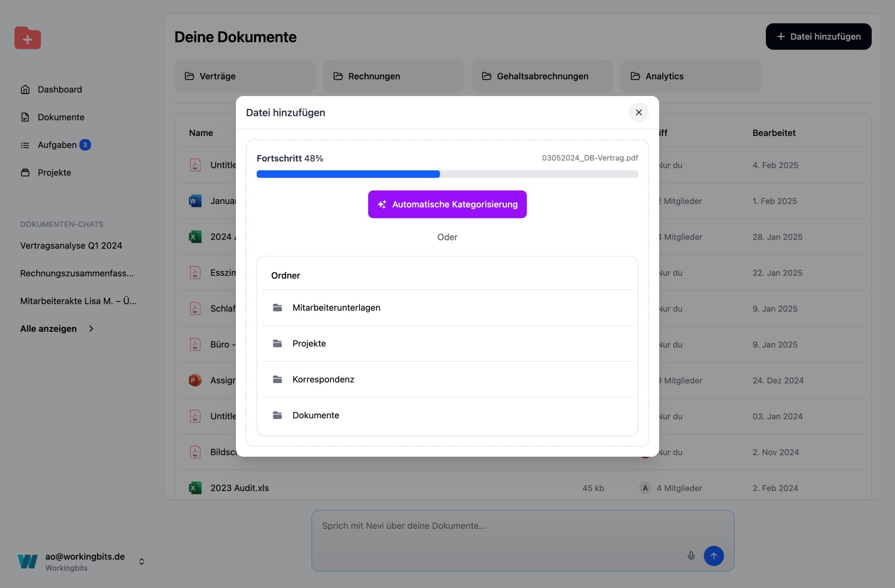Click the Workingbits W logo avatar
The width and height of the screenshot is (895, 588).
click(28, 561)
